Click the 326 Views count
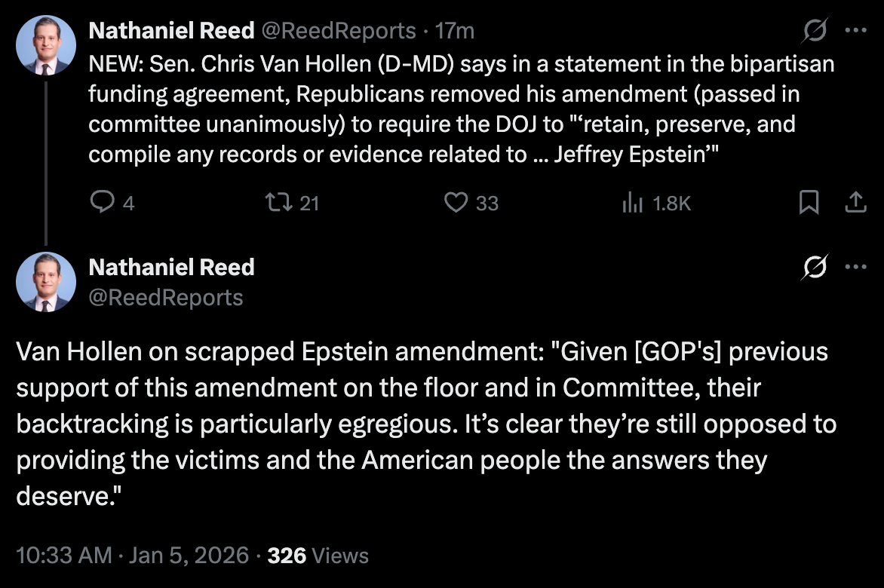This screenshot has width=884, height=588. tap(318, 556)
